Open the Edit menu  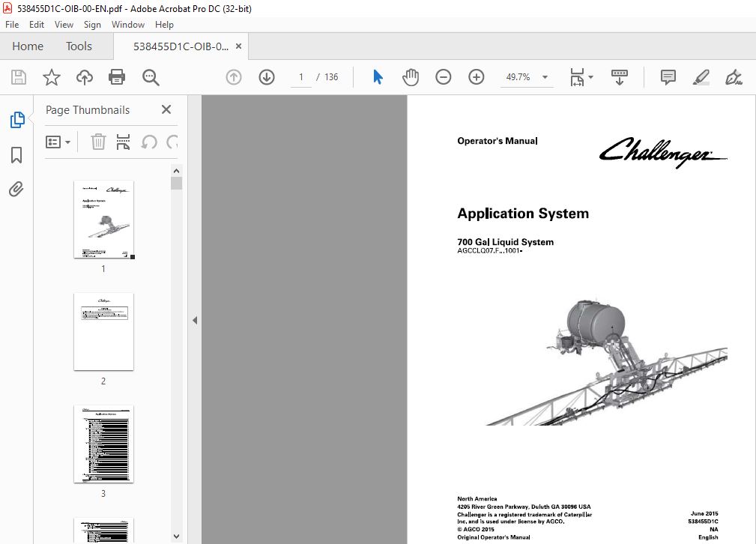pyautogui.click(x=37, y=25)
